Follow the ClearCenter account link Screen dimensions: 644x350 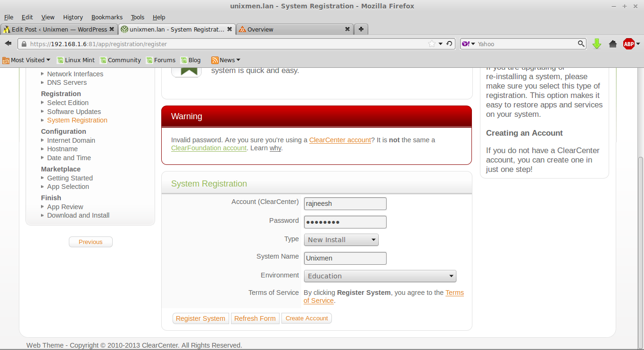click(x=340, y=140)
